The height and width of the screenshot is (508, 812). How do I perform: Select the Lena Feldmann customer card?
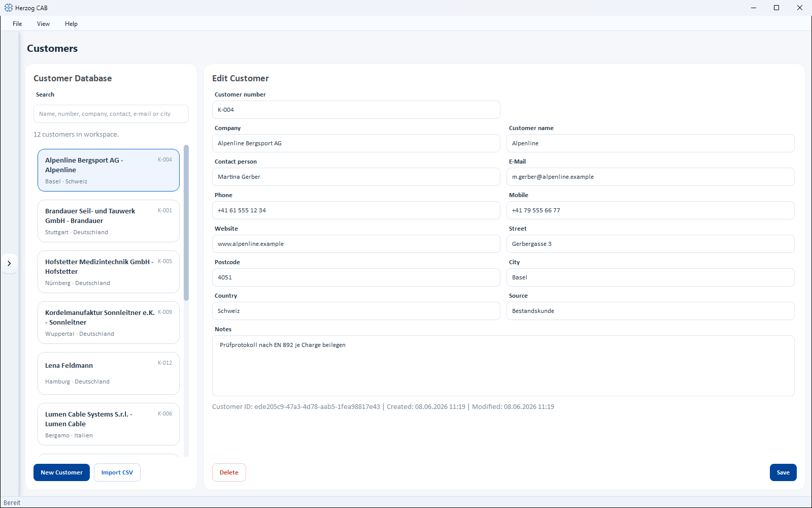pos(109,373)
